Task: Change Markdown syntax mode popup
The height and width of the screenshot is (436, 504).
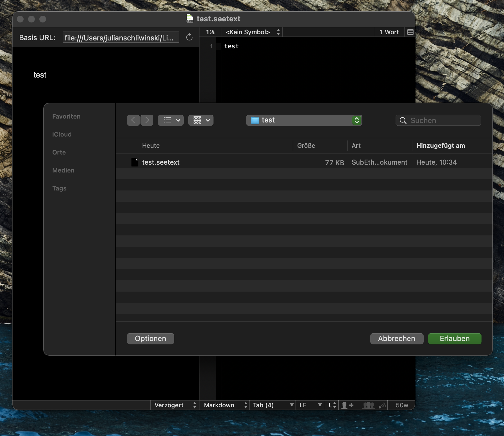Action: (225, 405)
